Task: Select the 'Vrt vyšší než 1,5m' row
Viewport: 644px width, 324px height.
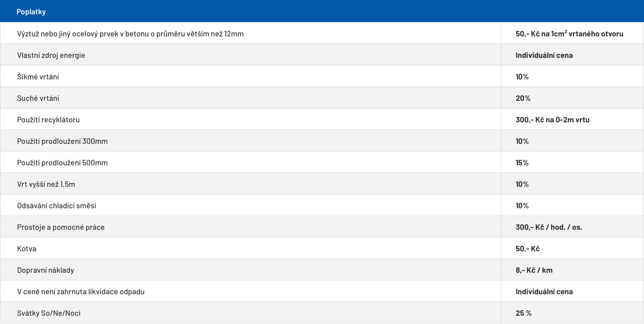Action: pyautogui.click(x=46, y=184)
